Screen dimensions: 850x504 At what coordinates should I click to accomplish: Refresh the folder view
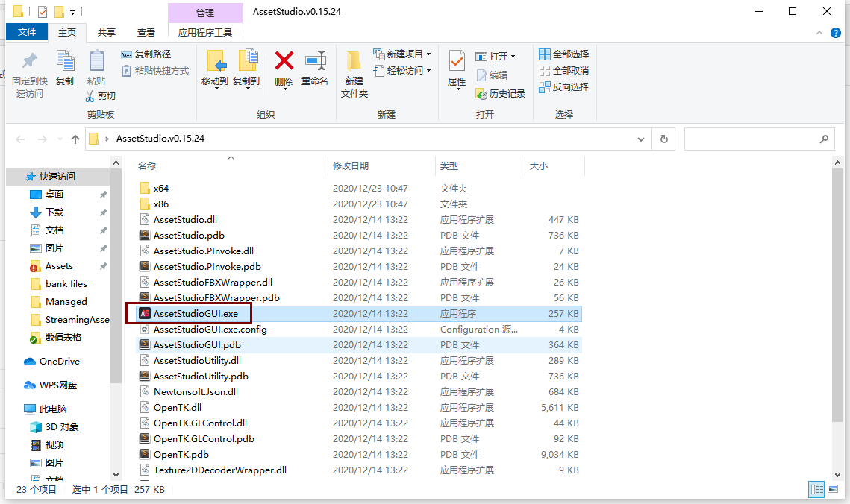(663, 139)
